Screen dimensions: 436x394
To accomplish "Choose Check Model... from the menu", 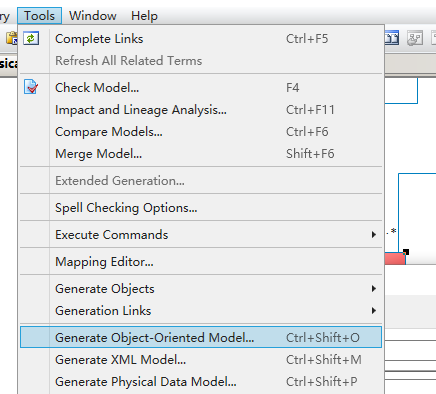I will click(x=201, y=88).
